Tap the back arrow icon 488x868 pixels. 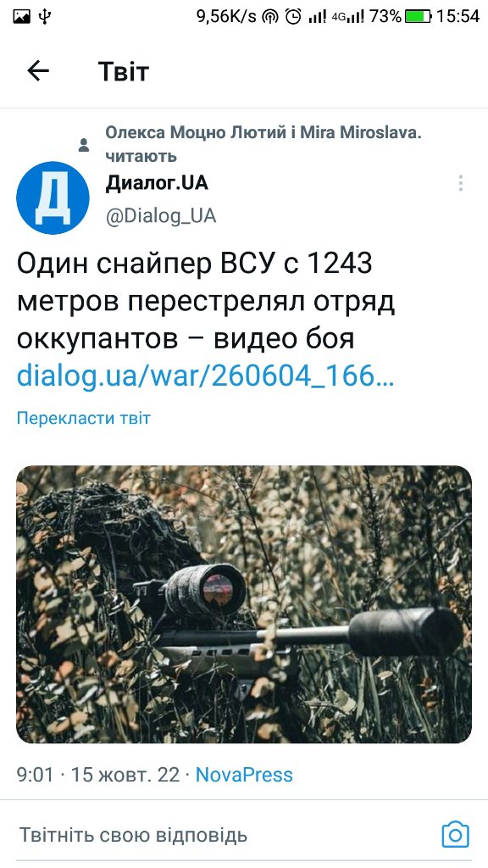pyautogui.click(x=38, y=71)
